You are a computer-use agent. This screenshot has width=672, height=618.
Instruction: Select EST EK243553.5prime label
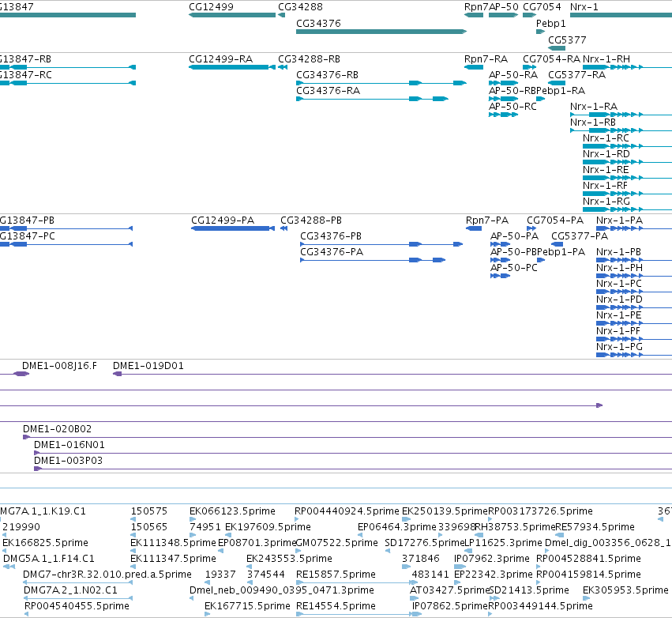[289, 559]
